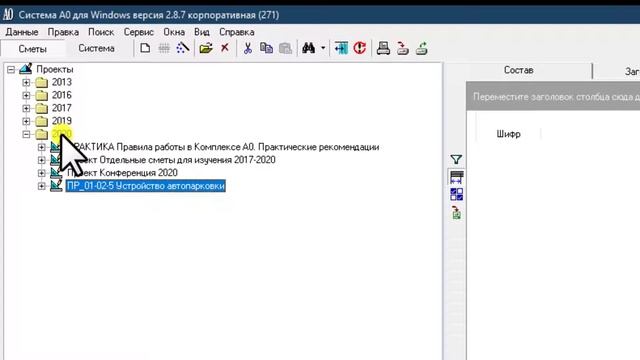Switch to the Сметы tab
The height and width of the screenshot is (360, 640).
click(x=33, y=49)
